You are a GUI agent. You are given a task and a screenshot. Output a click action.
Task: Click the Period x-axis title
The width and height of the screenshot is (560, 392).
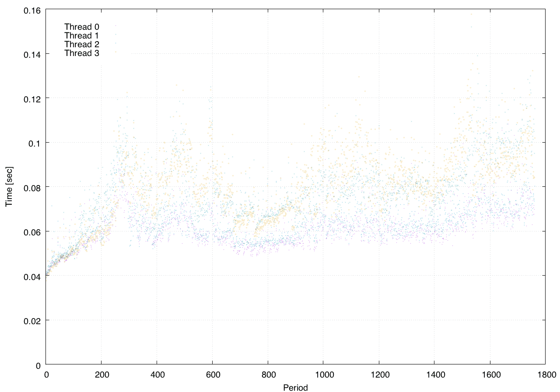point(295,387)
